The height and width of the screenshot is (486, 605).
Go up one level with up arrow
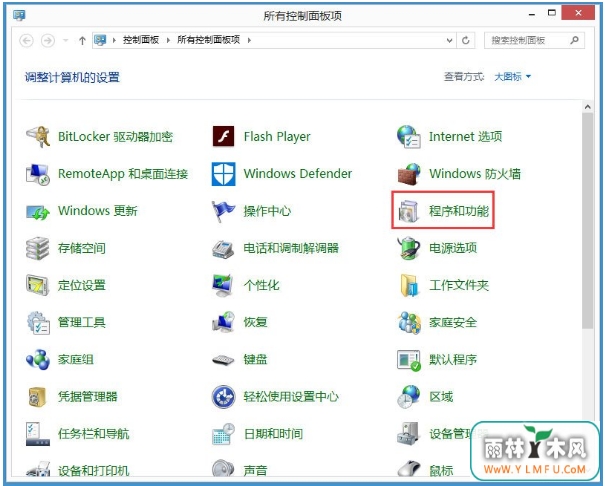[x=82, y=40]
